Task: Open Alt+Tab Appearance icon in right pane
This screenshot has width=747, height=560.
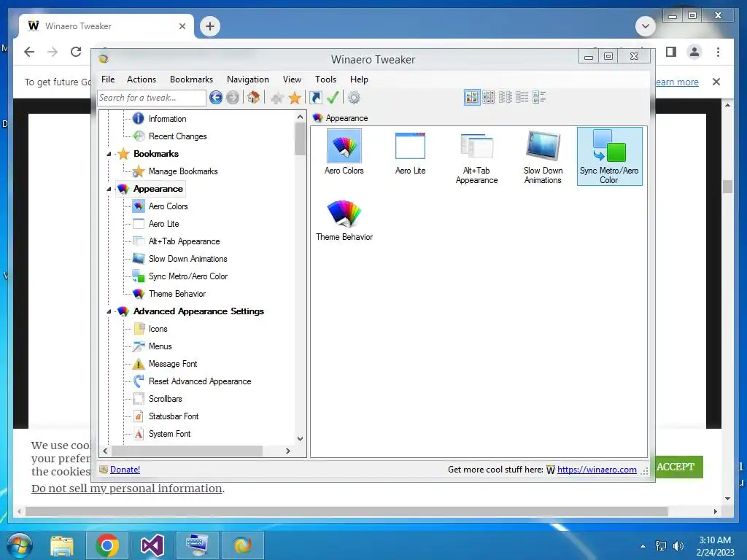Action: tap(476, 157)
